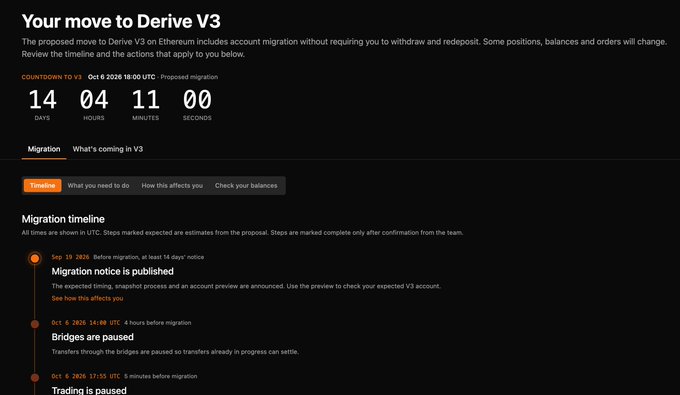Follow the See how this affects you link

87,298
